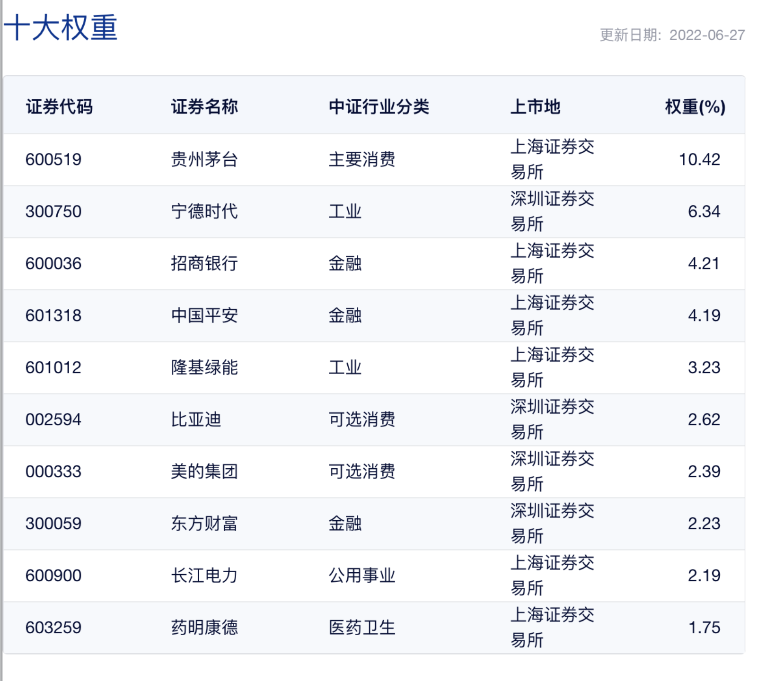Click weight value 1.75

pyautogui.click(x=704, y=628)
